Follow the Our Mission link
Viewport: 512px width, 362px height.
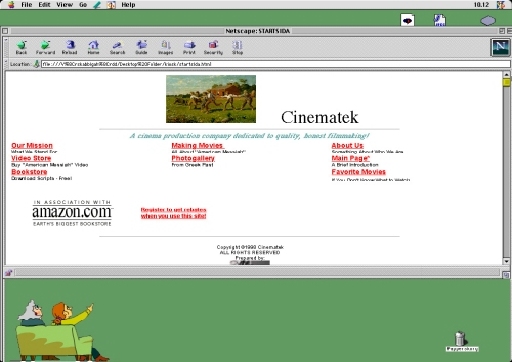pos(32,146)
